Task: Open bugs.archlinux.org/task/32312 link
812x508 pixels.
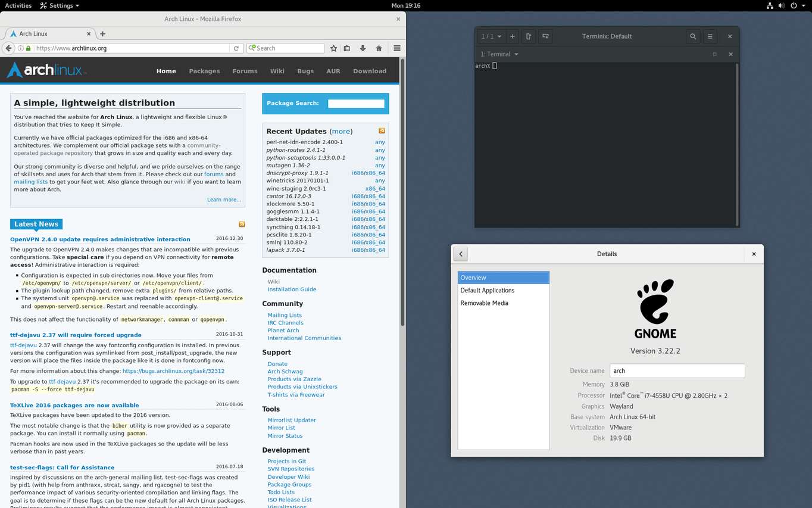Action: (x=173, y=371)
